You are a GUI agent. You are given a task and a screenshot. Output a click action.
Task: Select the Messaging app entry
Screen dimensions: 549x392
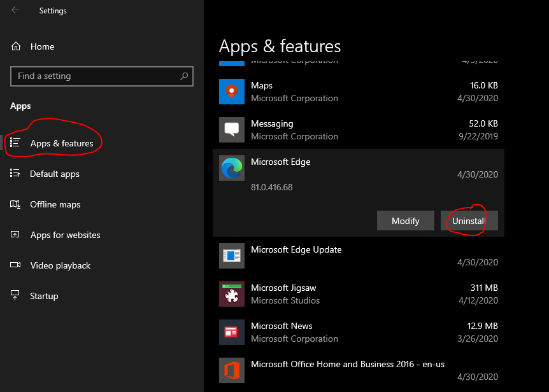pos(359,130)
